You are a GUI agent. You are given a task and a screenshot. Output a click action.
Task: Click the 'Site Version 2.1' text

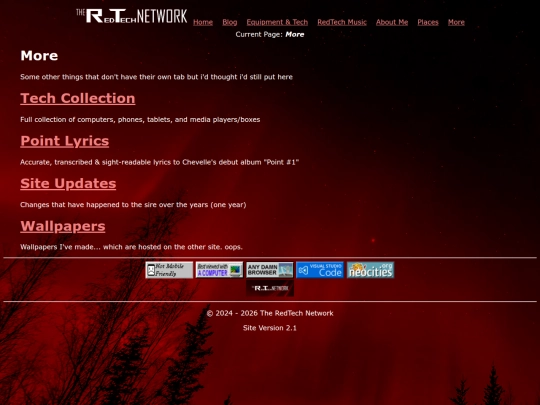click(270, 328)
